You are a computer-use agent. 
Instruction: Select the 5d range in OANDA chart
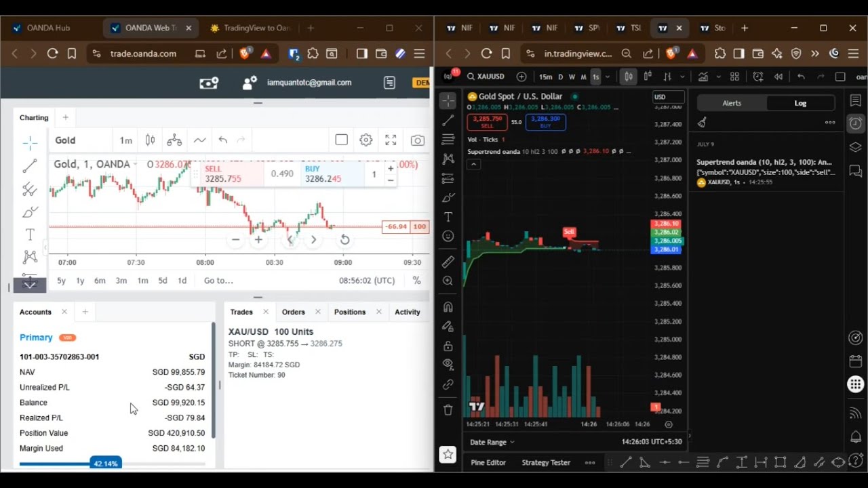coord(163,281)
